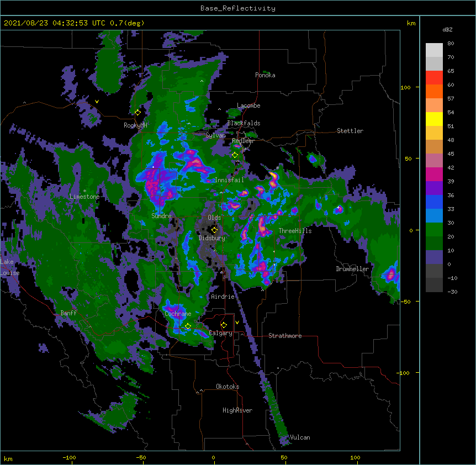Click the Strathmore city label
Viewport: 476px width, 465px height.
coord(285,336)
